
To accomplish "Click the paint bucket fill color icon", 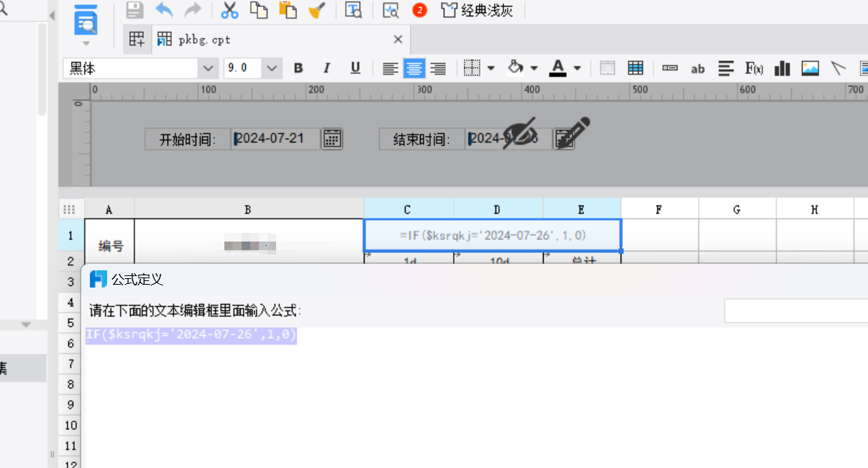I will click(515, 68).
